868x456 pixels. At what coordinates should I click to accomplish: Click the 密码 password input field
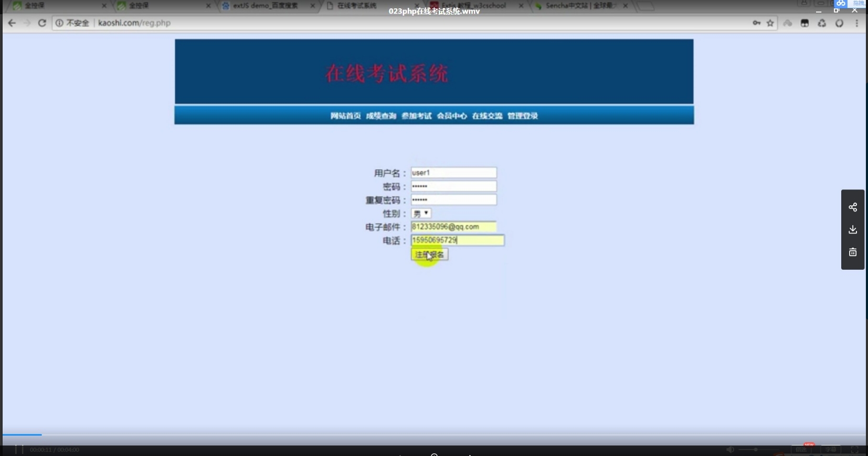tap(454, 186)
